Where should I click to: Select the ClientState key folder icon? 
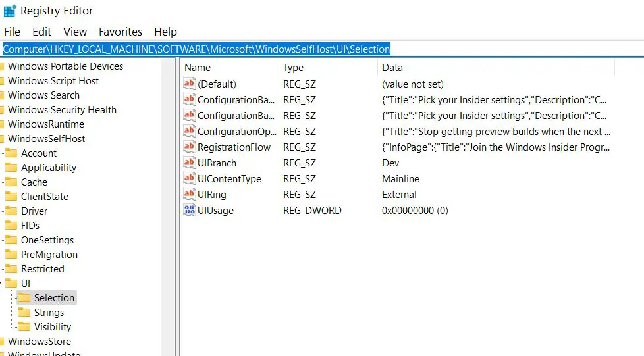(11, 196)
